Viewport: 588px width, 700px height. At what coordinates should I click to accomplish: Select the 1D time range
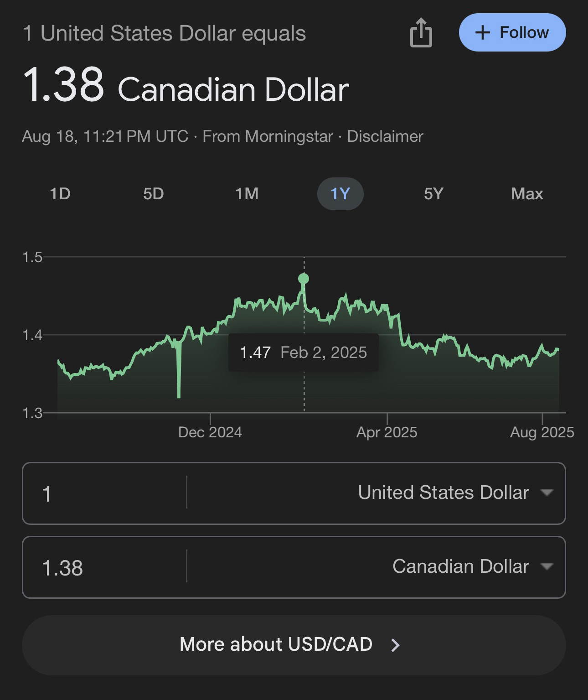[60, 194]
